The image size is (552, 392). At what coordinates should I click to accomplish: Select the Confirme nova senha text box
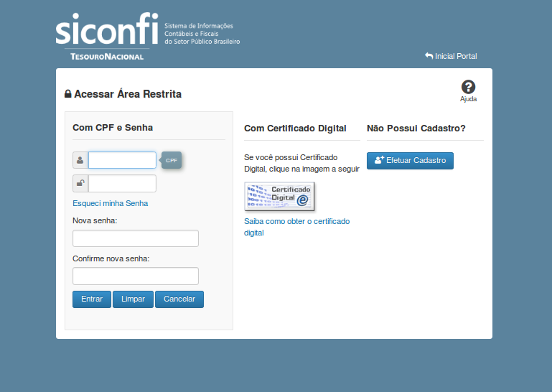pos(135,276)
